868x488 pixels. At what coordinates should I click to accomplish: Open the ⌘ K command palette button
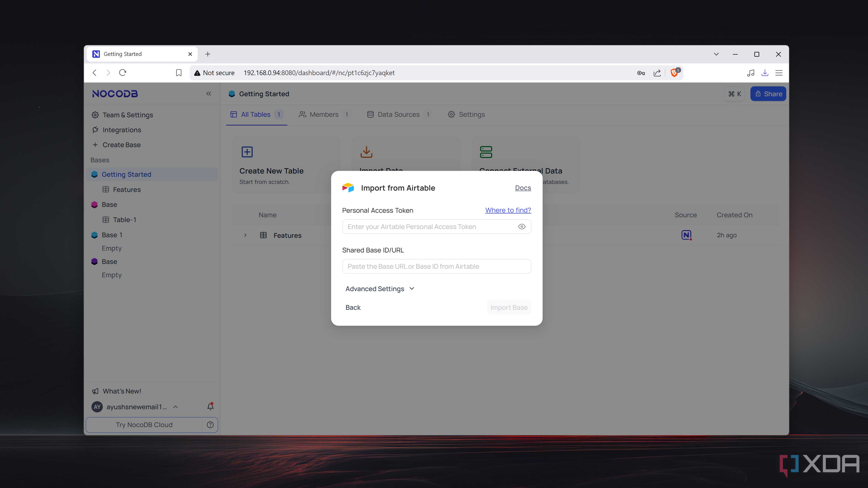click(x=735, y=94)
